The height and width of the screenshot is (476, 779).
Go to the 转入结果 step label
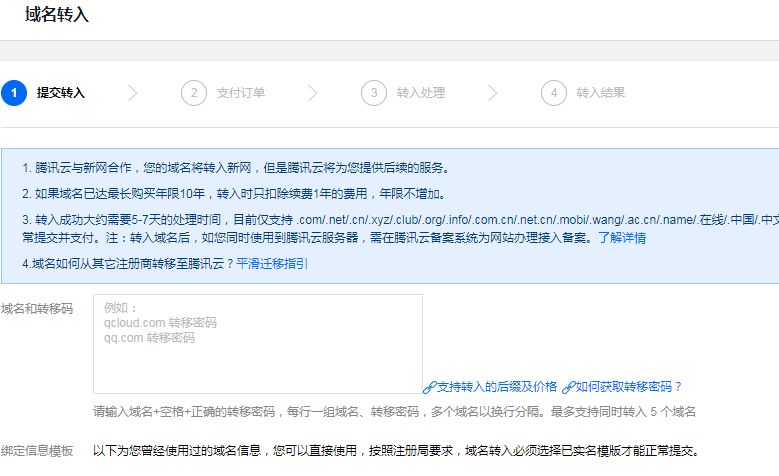click(601, 93)
